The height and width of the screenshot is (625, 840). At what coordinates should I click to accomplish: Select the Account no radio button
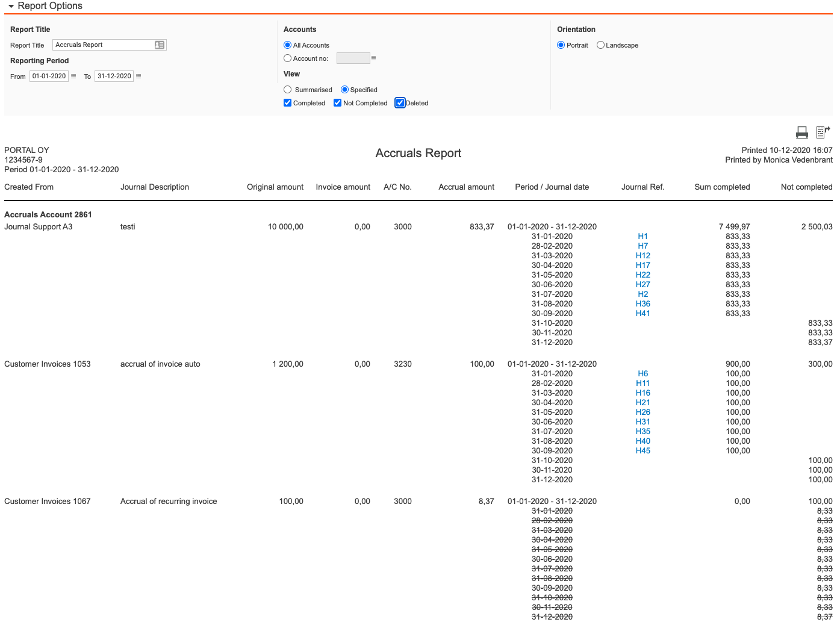coord(287,58)
